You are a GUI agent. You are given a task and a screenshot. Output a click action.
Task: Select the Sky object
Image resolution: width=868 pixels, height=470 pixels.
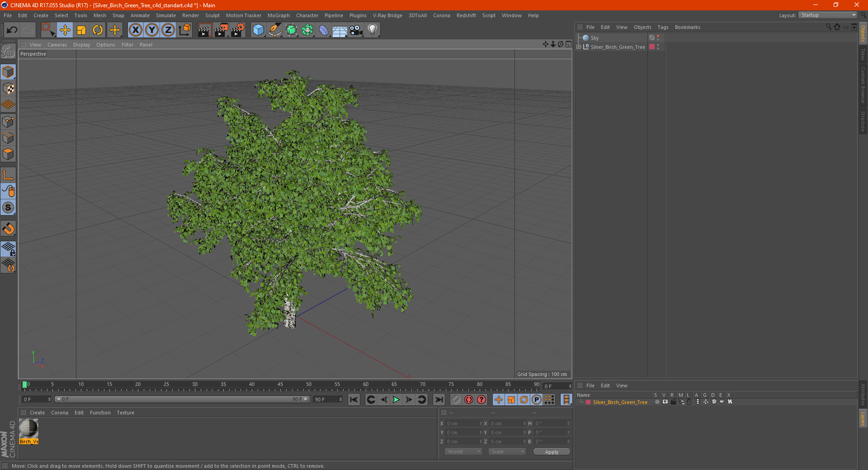click(594, 38)
